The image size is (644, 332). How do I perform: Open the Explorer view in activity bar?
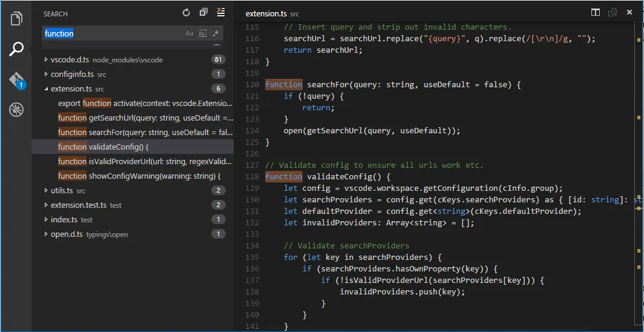click(x=16, y=18)
